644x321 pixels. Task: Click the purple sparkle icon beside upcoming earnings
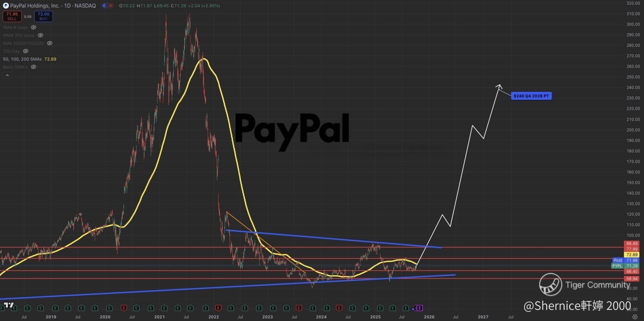click(414, 309)
